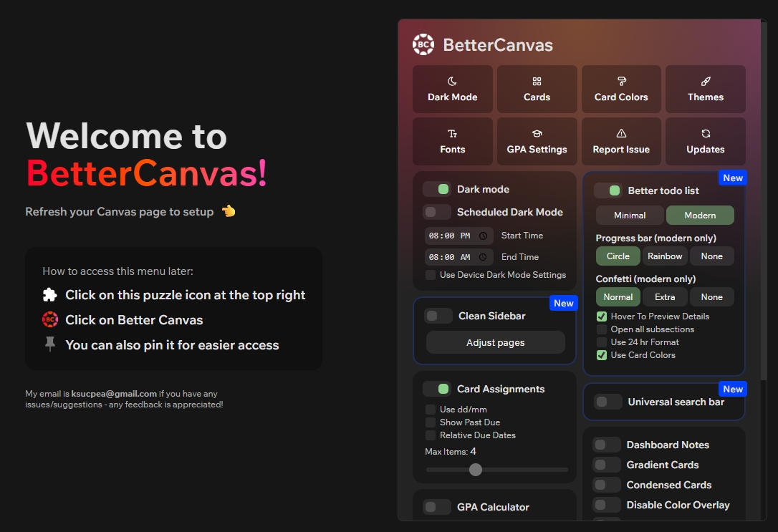Enable the Condensed Cards switch

point(607,485)
